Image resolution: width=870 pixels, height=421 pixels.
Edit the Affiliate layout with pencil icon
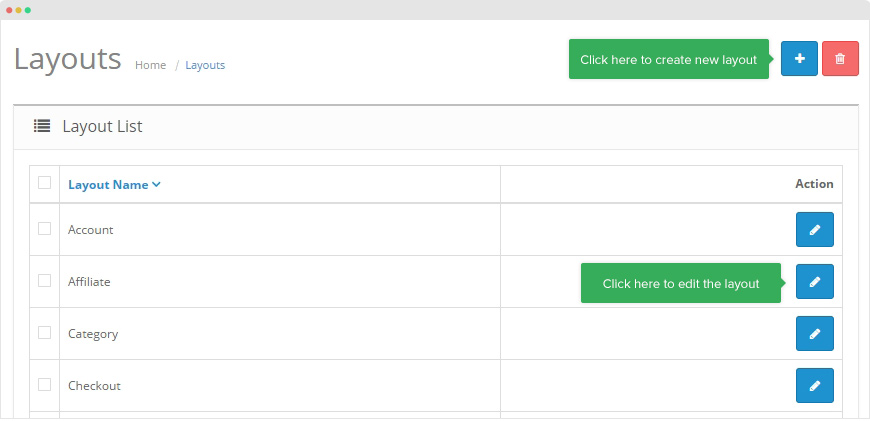[814, 282]
